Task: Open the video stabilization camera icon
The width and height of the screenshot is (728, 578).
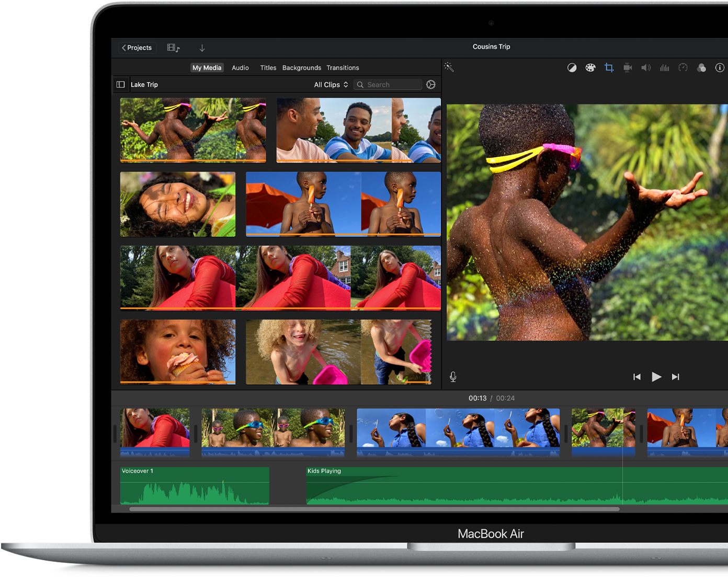Action: (628, 68)
